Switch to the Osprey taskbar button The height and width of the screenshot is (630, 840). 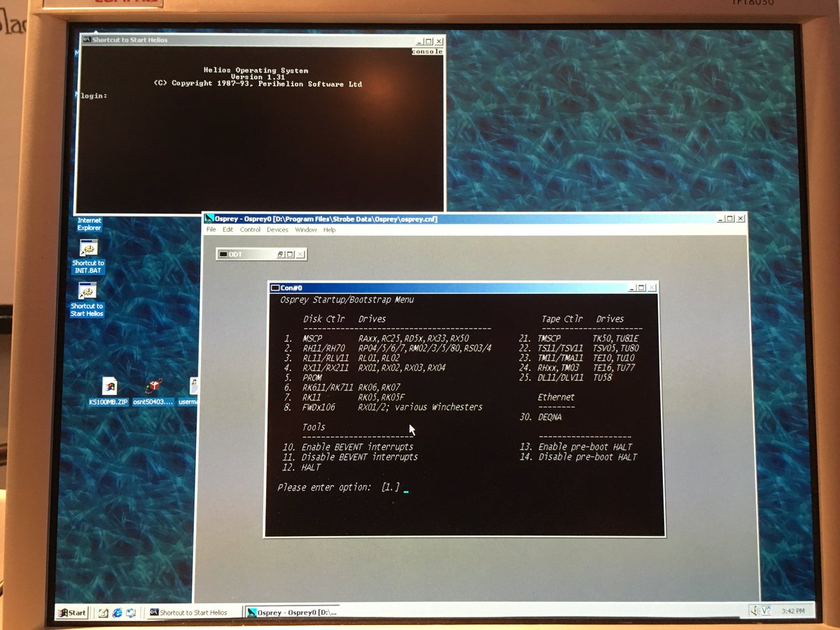(293, 612)
